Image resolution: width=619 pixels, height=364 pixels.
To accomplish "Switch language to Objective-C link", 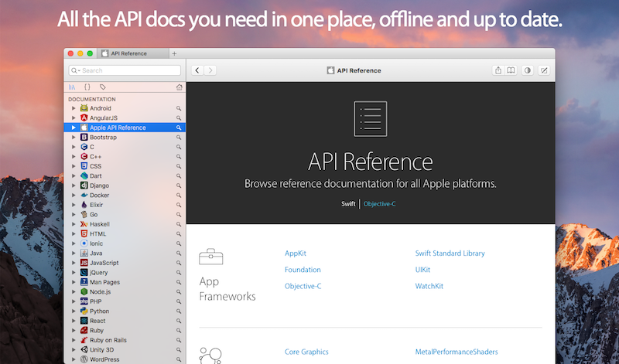I will [x=379, y=204].
